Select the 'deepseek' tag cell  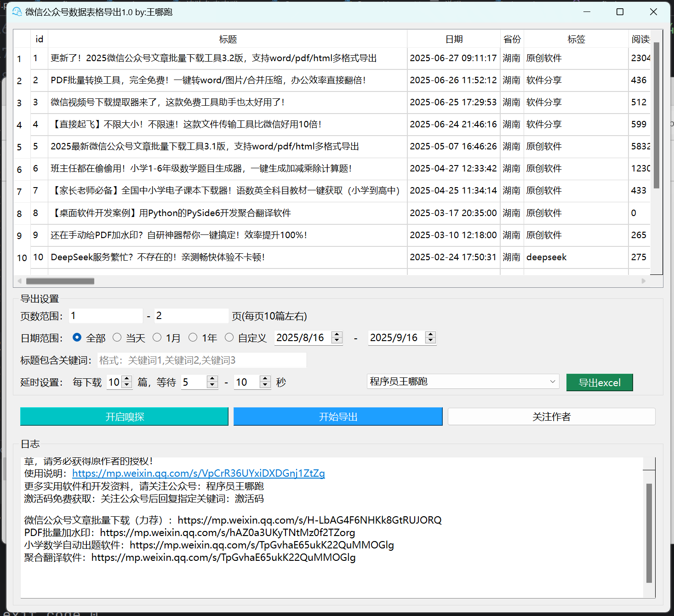pyautogui.click(x=576, y=257)
